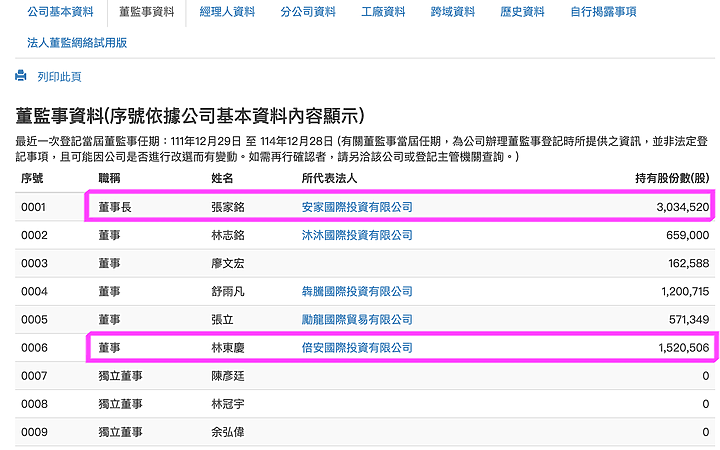Click the 序號 column header

(x=32, y=178)
